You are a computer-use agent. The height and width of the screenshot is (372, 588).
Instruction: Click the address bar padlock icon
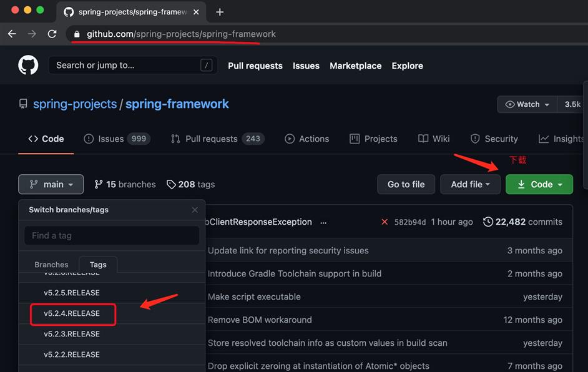tap(77, 34)
